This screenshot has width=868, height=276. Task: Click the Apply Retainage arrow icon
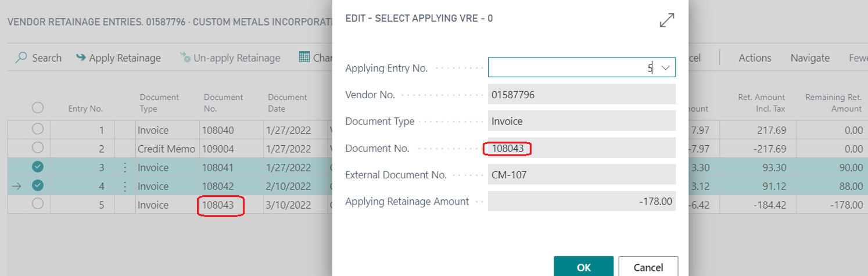(x=81, y=58)
